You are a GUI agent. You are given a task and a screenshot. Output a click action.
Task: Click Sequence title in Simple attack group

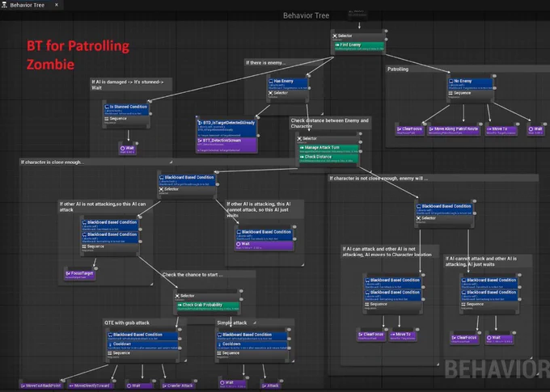coord(231,352)
